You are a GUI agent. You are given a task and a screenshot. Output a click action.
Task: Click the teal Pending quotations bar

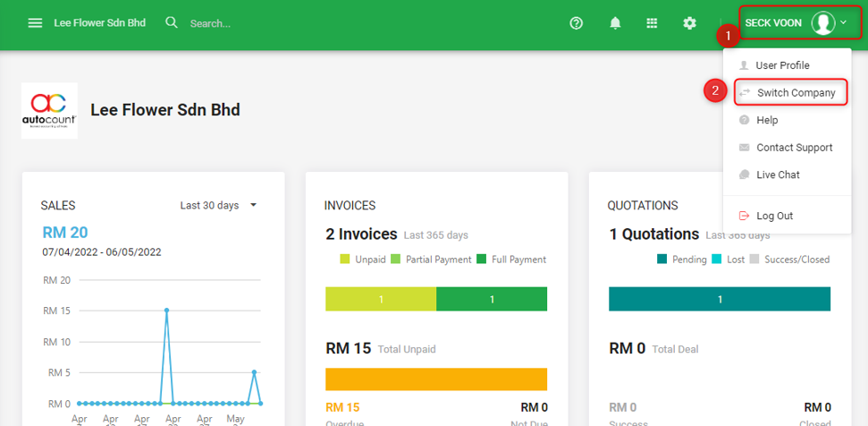coord(720,299)
